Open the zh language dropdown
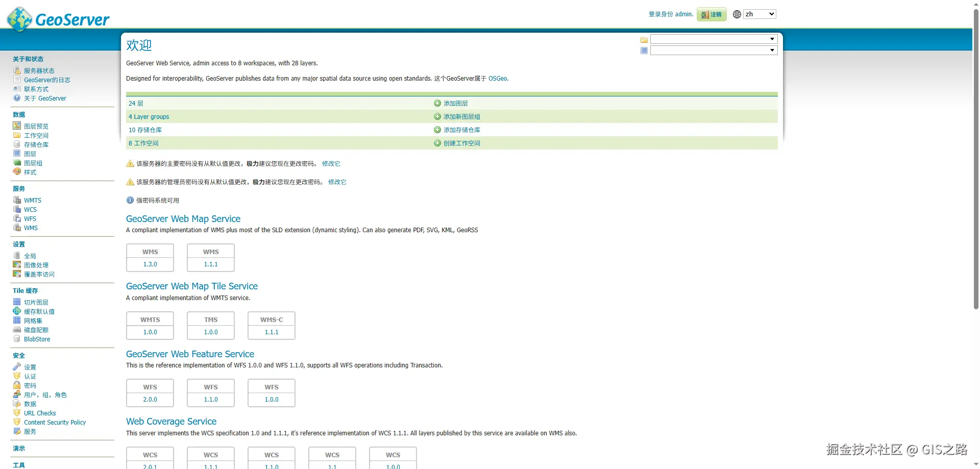Screen dimensions: 980x469 [x=759, y=14]
